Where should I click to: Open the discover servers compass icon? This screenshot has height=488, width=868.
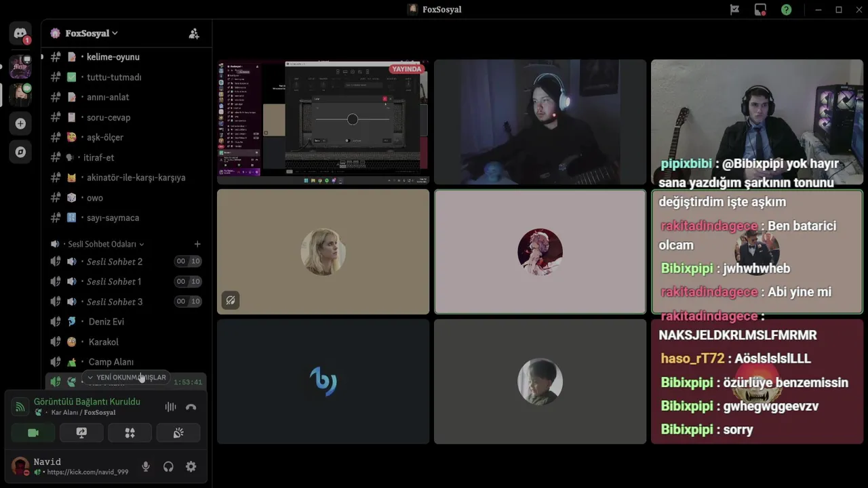coord(20,152)
